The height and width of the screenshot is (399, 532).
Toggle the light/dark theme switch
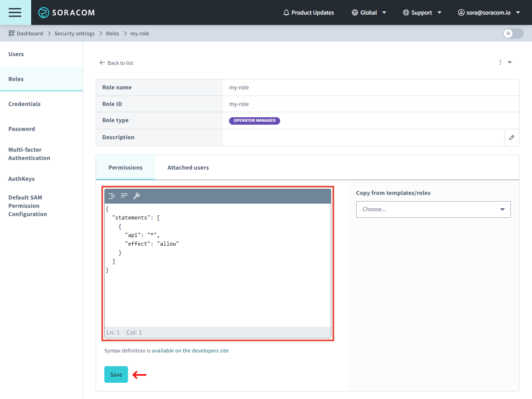coord(513,33)
